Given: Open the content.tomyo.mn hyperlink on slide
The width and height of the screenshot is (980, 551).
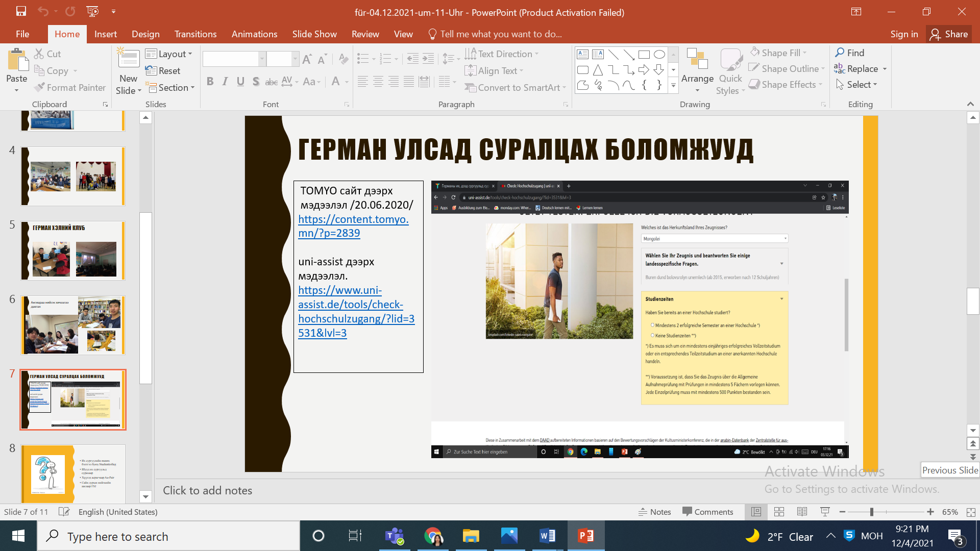Looking at the screenshot, I should coord(353,226).
